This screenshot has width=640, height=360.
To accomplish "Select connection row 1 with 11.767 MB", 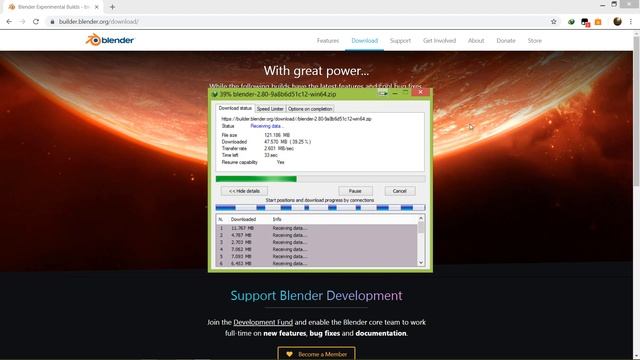I will (x=317, y=228).
